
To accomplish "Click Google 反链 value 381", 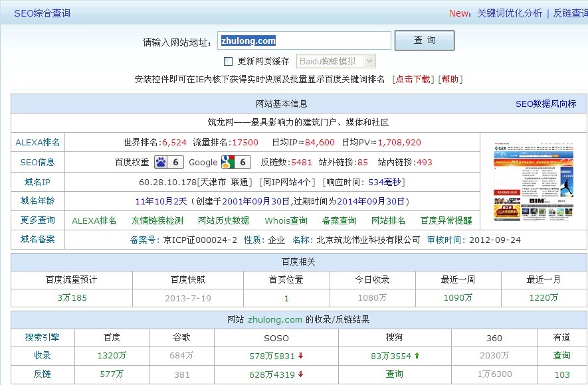I will pos(182,374).
